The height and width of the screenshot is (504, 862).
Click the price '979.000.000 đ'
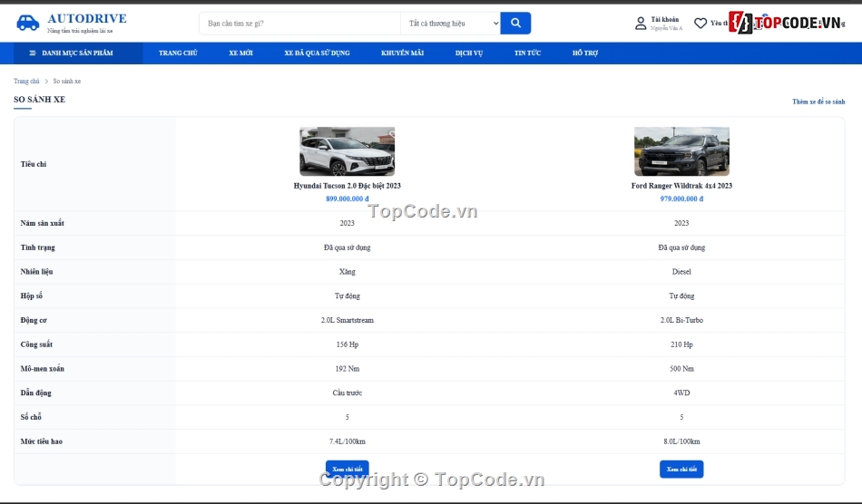(681, 199)
